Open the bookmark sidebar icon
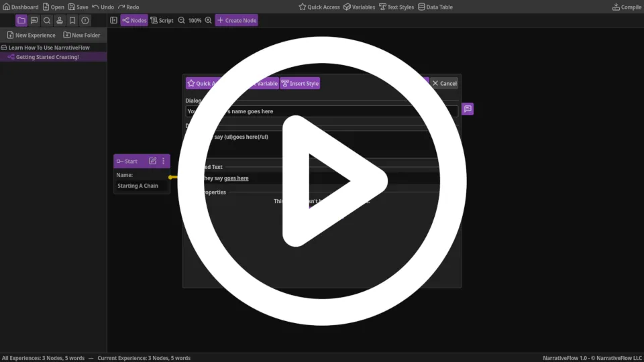The height and width of the screenshot is (362, 644). 72,20
